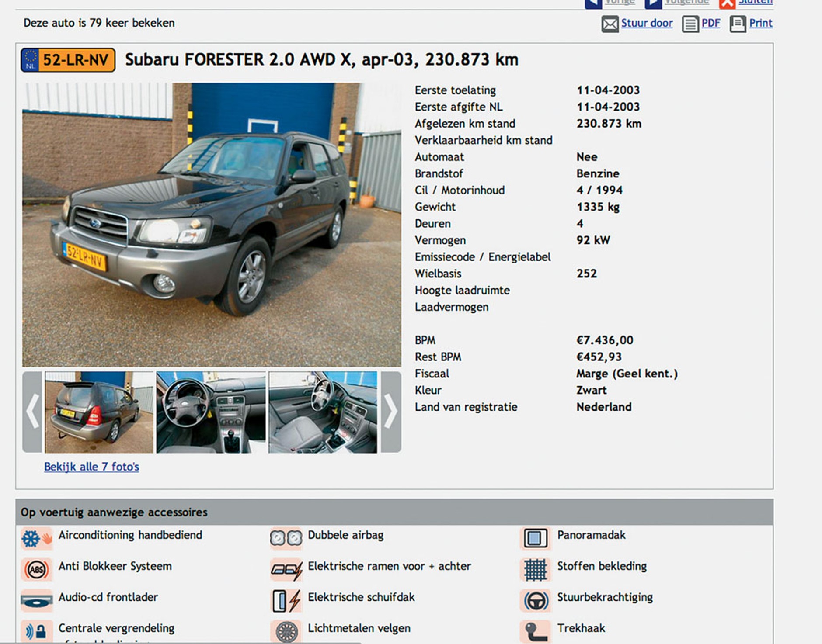Click the PDF document icon

tap(690, 24)
